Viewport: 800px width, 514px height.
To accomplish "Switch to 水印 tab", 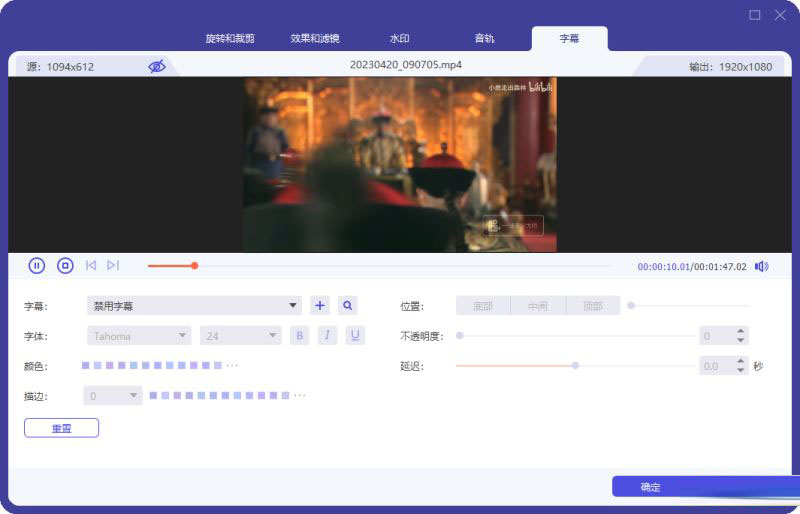I will point(399,38).
